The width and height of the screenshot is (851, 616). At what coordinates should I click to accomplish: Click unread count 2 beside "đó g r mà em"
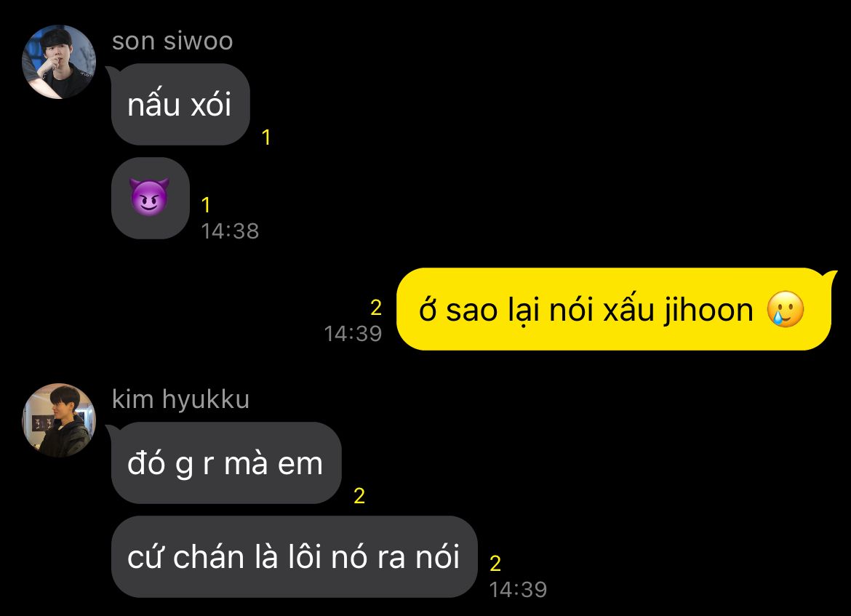(x=359, y=495)
